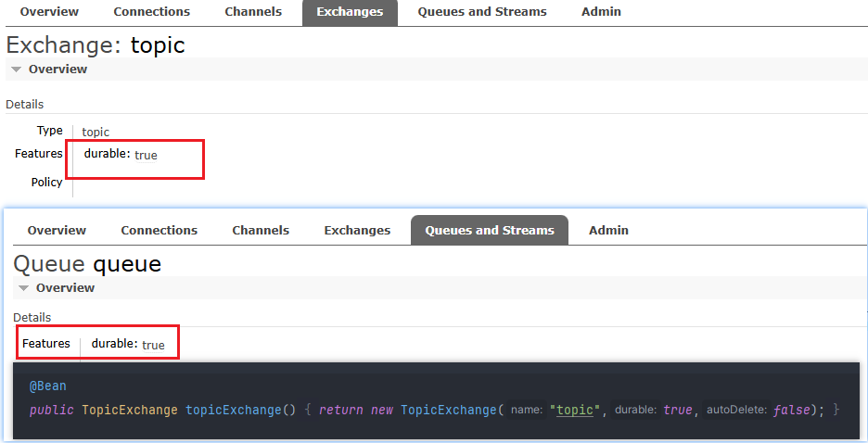The width and height of the screenshot is (868, 443).
Task: Open Overview tab in lower navigation bar
Action: point(57,230)
